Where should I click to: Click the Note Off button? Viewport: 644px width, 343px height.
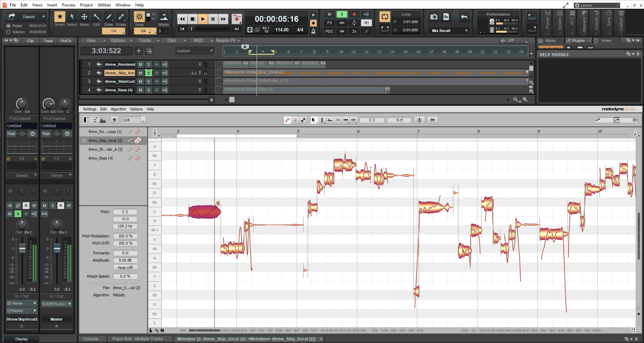[125, 268]
